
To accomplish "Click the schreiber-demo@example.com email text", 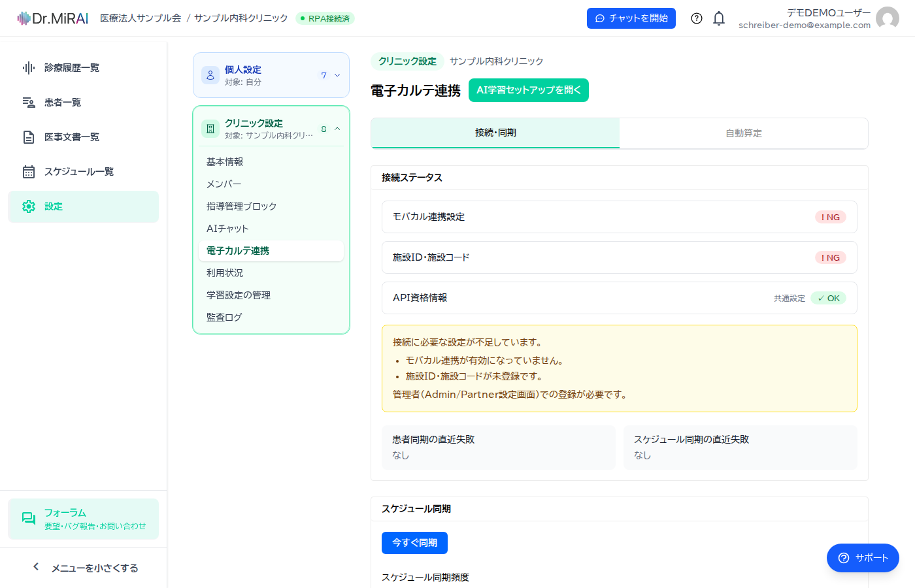I will [805, 25].
